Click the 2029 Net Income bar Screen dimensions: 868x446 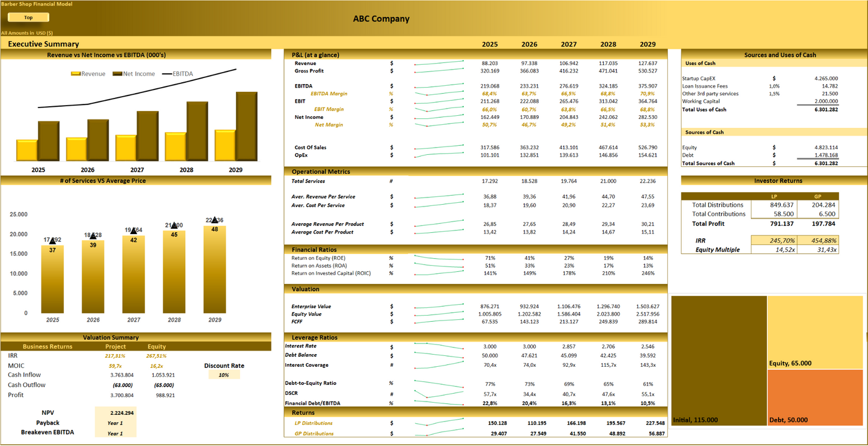[x=247, y=126]
